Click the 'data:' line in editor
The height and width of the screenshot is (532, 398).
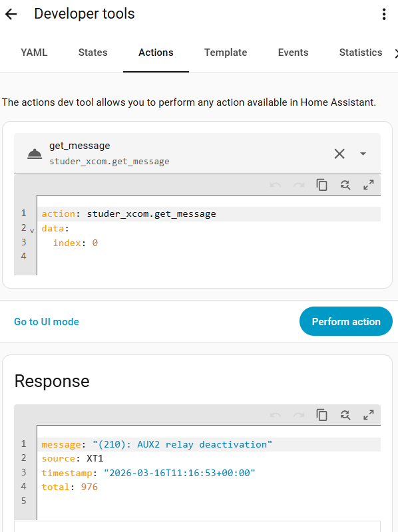(x=55, y=229)
